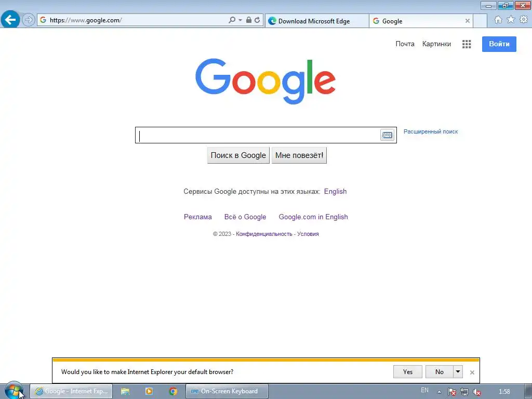Dismiss the default browser notification bar
The image size is (532, 399).
click(x=472, y=372)
